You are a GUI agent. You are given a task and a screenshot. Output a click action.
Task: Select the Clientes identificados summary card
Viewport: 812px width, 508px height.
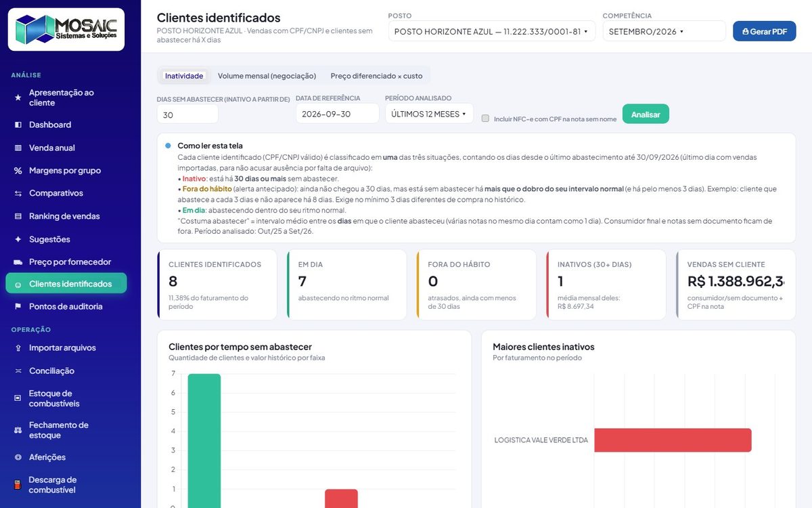(x=217, y=284)
